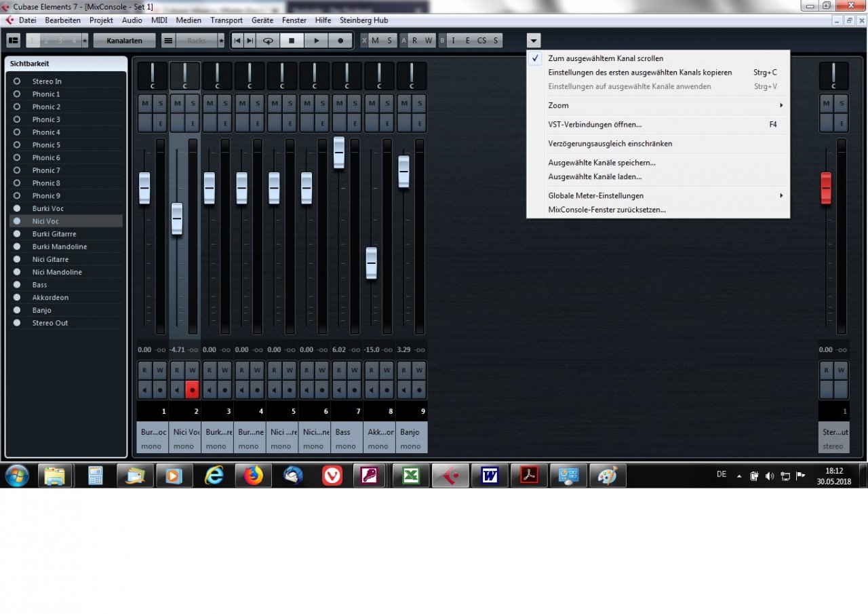The image size is (868, 614).
Task: Close the functions menu dropdown arrow
Action: click(534, 41)
